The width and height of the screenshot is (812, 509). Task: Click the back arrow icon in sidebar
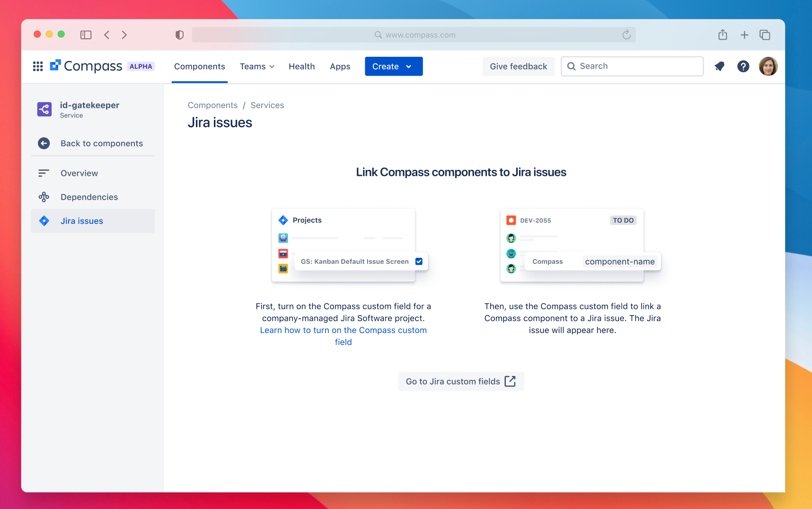pyautogui.click(x=44, y=143)
